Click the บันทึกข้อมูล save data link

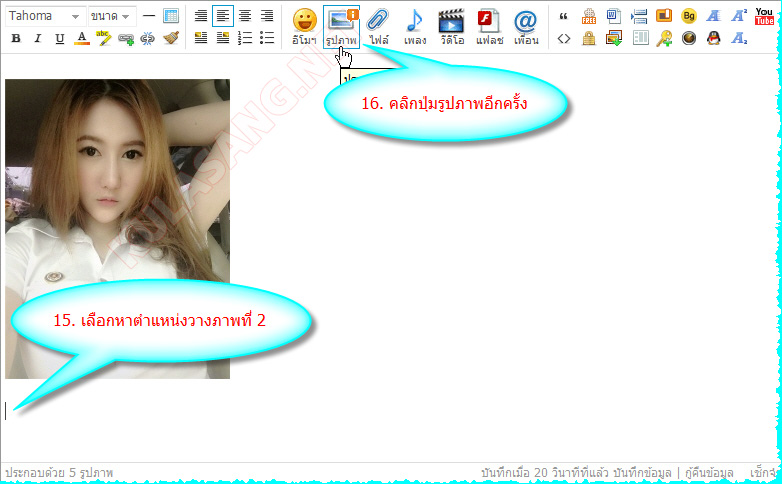642,473
